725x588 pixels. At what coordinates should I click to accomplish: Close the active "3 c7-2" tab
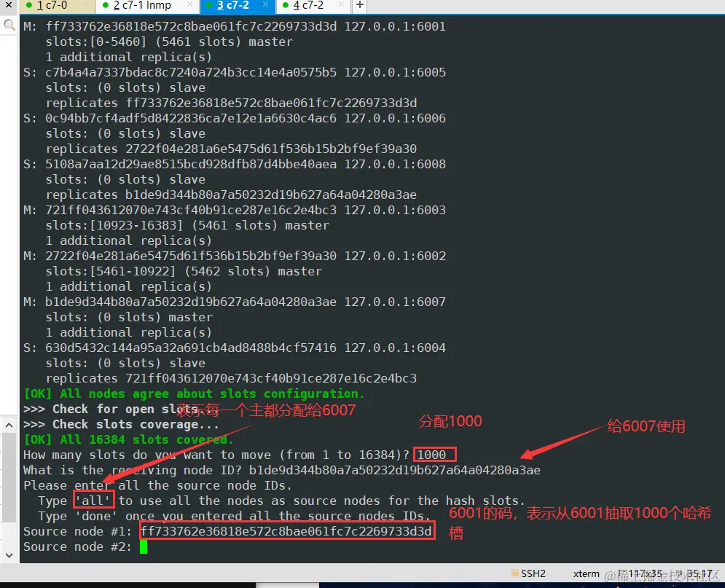click(265, 4)
